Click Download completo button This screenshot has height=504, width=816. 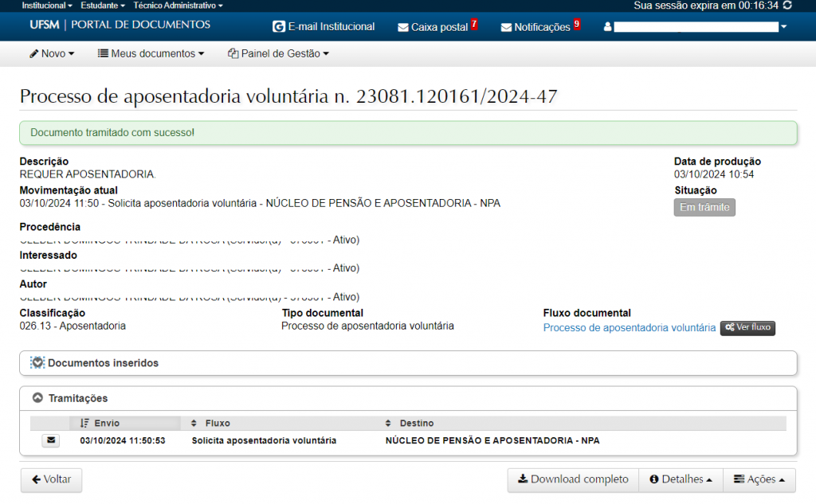tap(573, 479)
